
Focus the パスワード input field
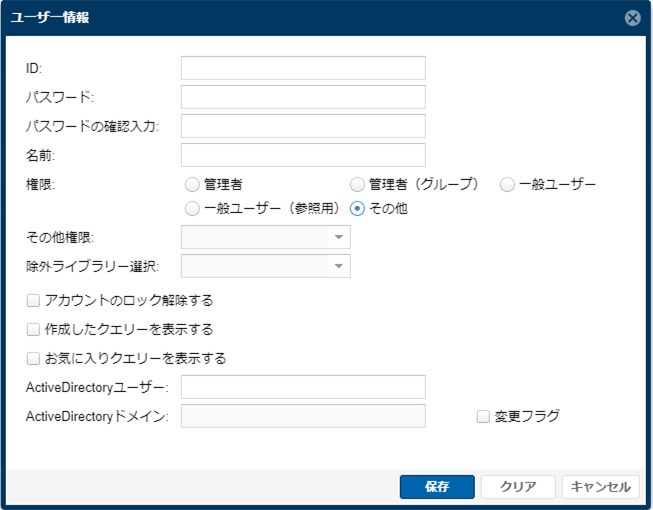[303, 97]
